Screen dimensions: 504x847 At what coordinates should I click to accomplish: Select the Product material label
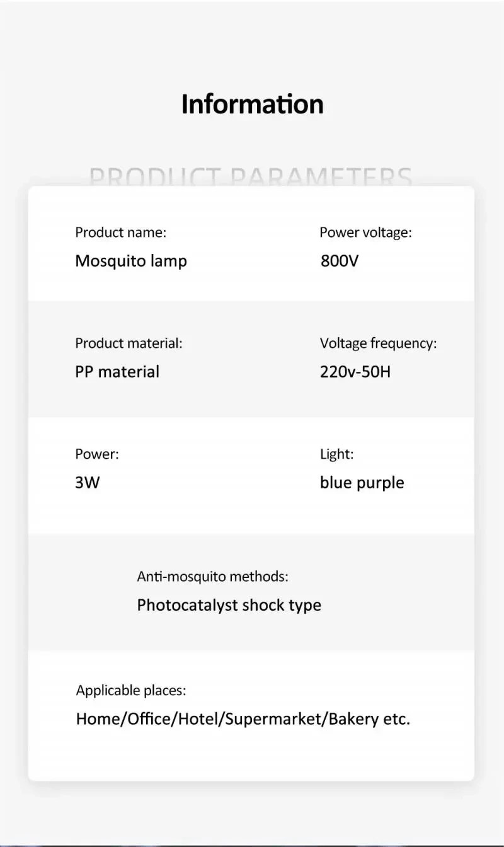click(x=129, y=343)
